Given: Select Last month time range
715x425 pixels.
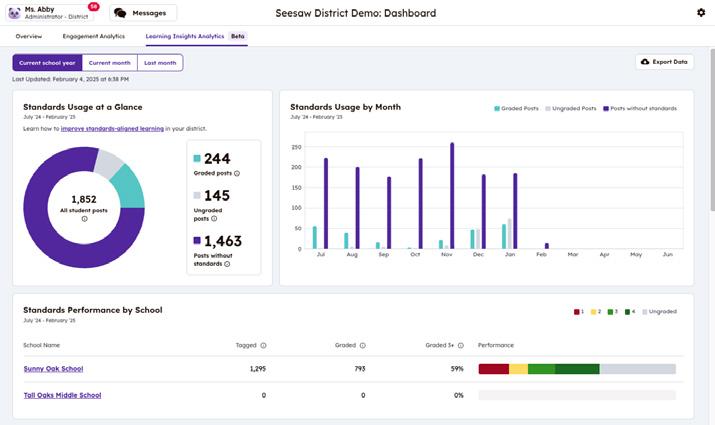Looking at the screenshot, I should point(160,62).
